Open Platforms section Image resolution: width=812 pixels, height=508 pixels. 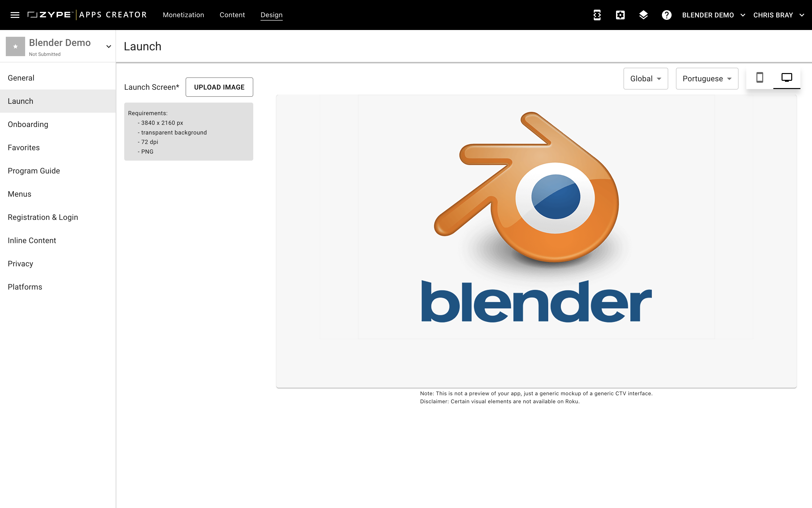click(58, 287)
